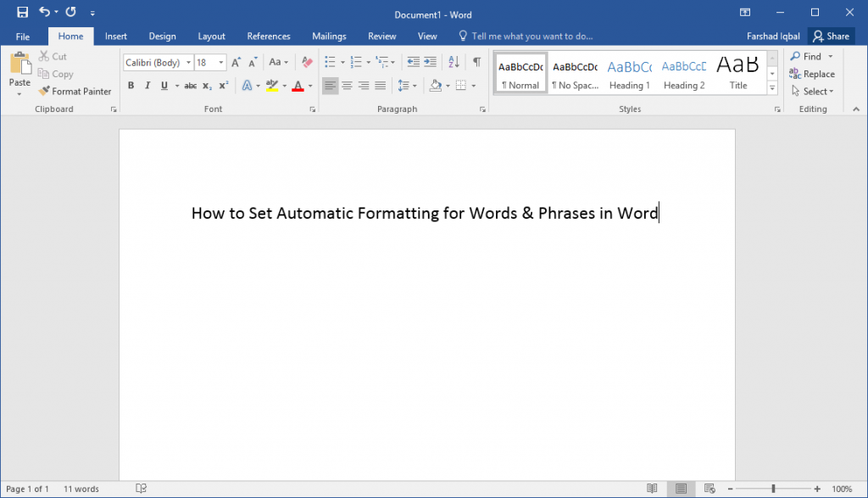Switch to the Mailings tab
Screen dimensions: 868x498
click(329, 36)
